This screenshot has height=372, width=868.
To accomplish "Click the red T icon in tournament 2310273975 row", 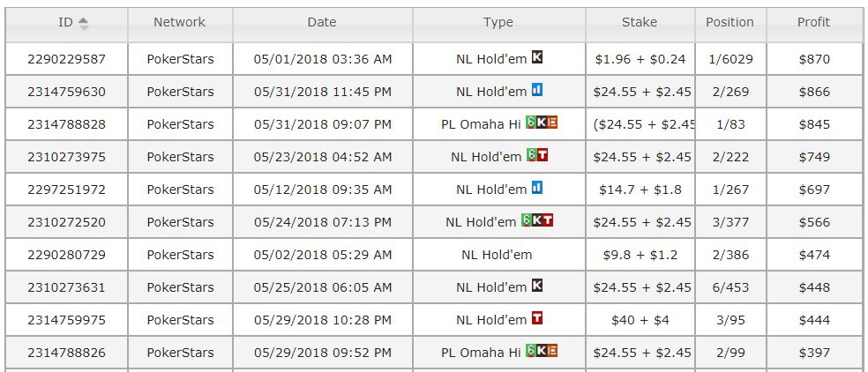I will coord(542,156).
